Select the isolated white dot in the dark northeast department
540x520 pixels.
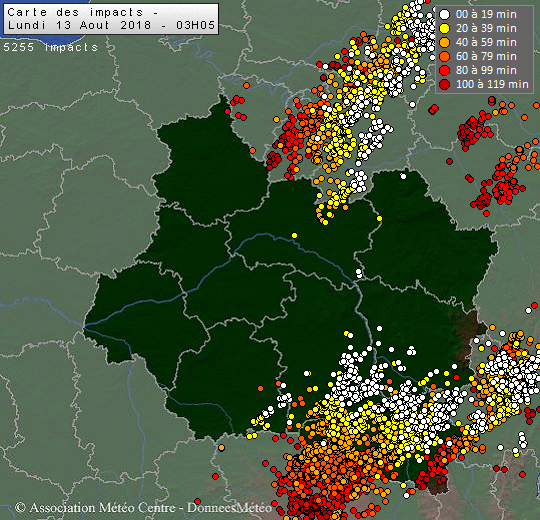[x=403, y=176]
